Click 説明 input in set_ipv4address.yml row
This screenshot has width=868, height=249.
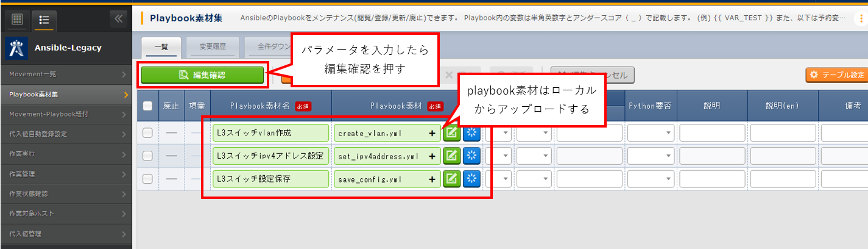pyautogui.click(x=712, y=156)
